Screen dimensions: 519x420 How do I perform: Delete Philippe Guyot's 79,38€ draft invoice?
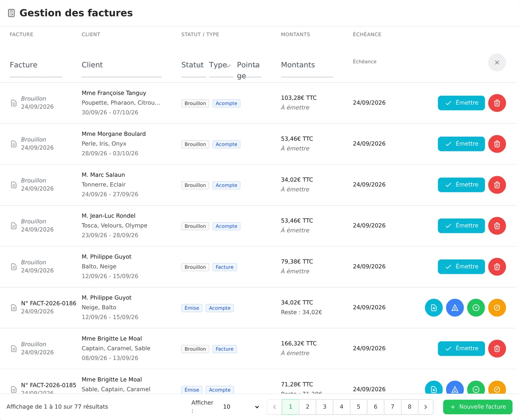pyautogui.click(x=497, y=267)
